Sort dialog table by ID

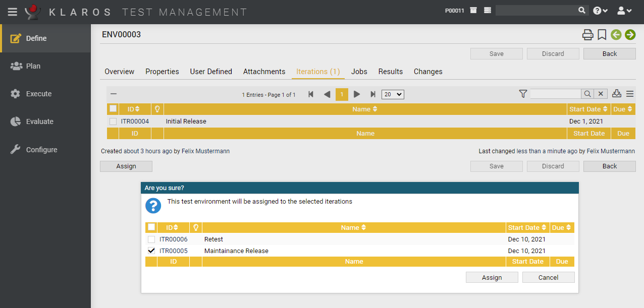point(173,228)
